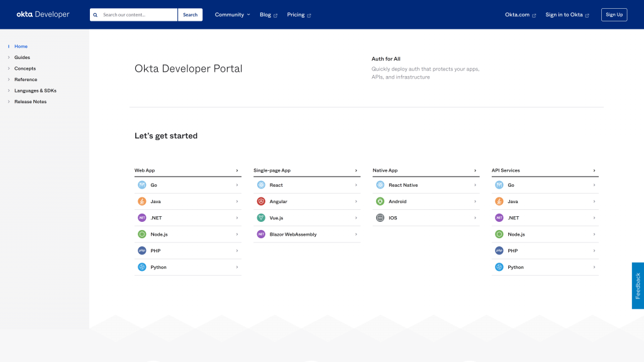
Task: Click the Search button
Action: click(190, 14)
